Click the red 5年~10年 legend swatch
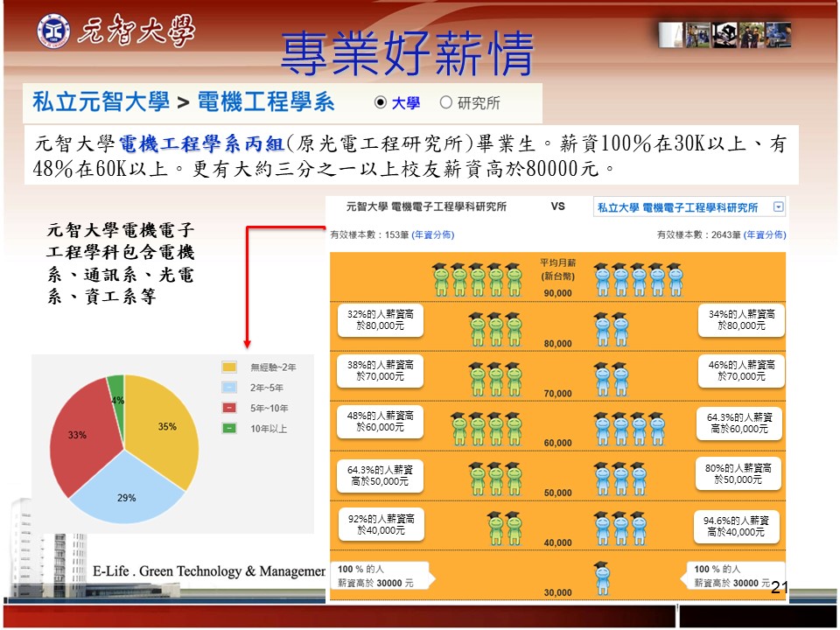This screenshot has height=630, width=840. 229,408
